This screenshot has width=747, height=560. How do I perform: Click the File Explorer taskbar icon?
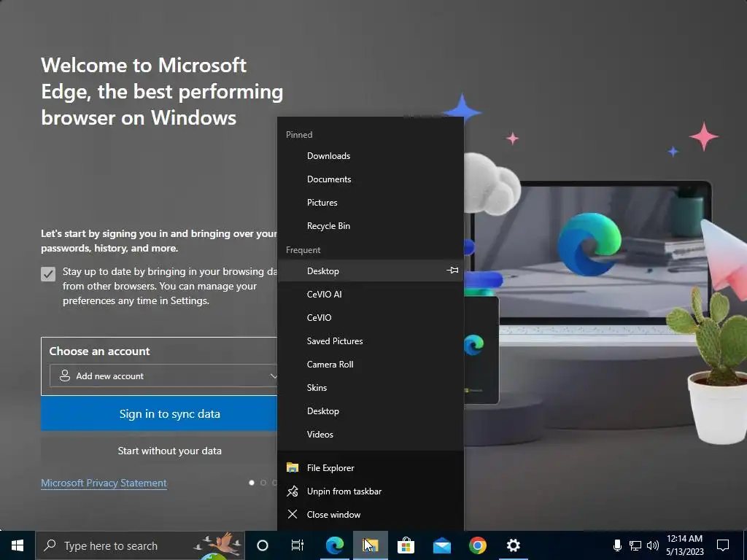pos(370,545)
